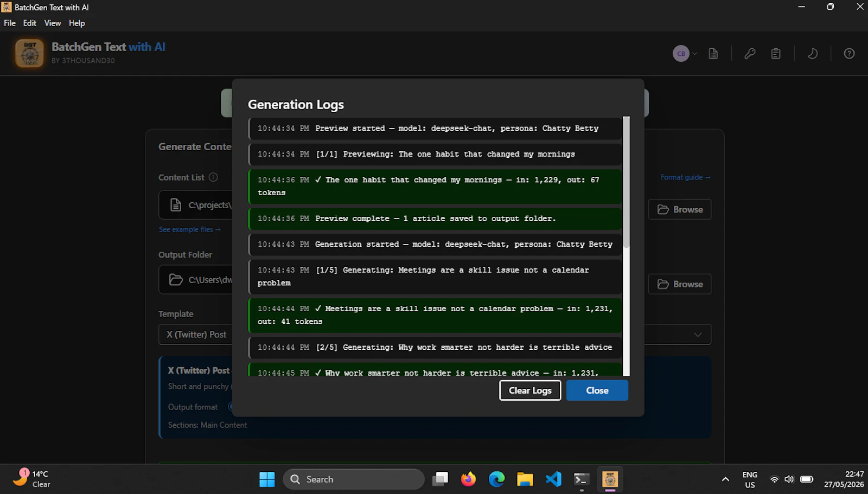
Task: Select the success log with 'out: 41 tokens'
Action: [435, 315]
